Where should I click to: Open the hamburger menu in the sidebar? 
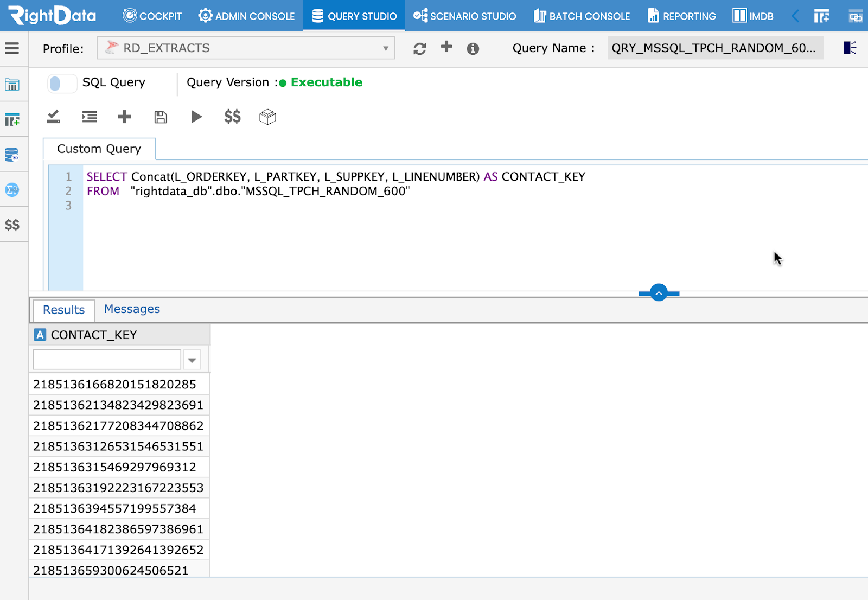(12, 48)
